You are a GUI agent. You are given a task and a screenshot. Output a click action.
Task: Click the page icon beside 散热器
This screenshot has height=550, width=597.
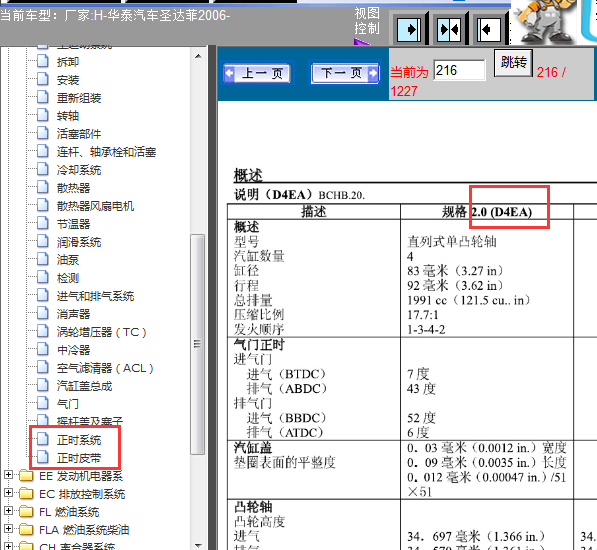point(43,187)
